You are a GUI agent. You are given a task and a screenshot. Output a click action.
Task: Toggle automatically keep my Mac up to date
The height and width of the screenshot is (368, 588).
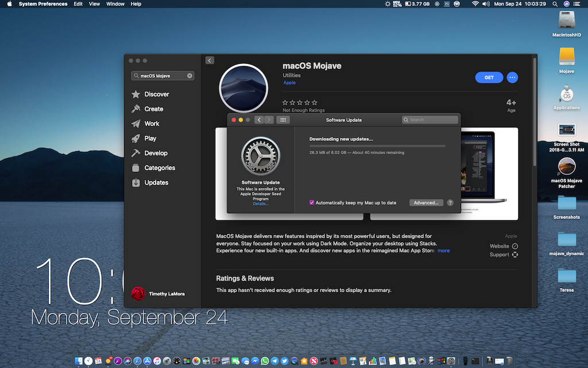click(312, 203)
